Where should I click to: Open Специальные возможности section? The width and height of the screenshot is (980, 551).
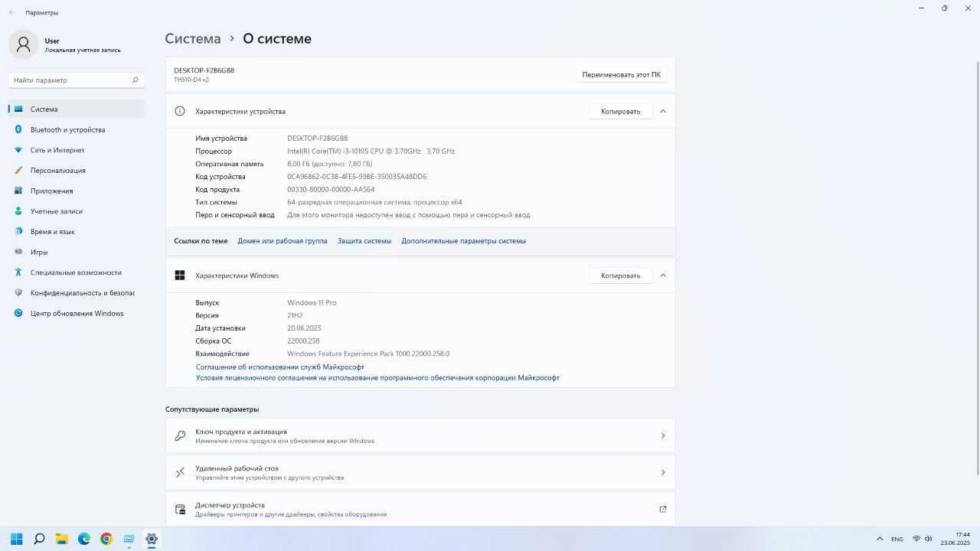coord(77,272)
